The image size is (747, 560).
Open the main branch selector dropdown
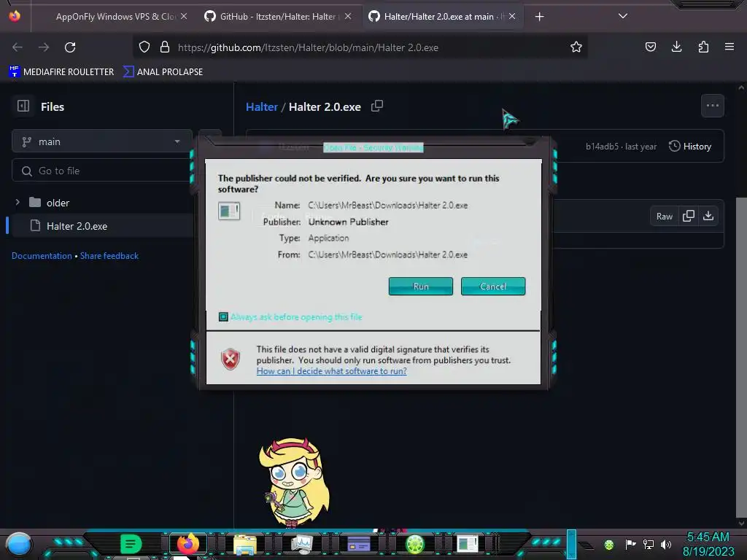tap(102, 141)
